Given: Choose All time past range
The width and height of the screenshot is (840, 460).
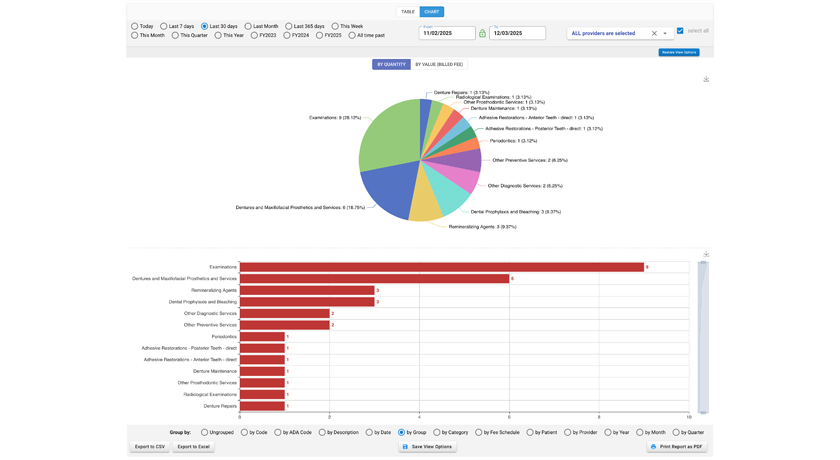Looking at the screenshot, I should [352, 35].
